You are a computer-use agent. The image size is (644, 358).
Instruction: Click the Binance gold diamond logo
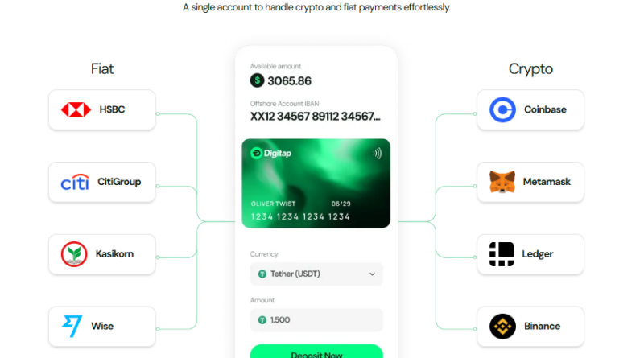tap(502, 327)
